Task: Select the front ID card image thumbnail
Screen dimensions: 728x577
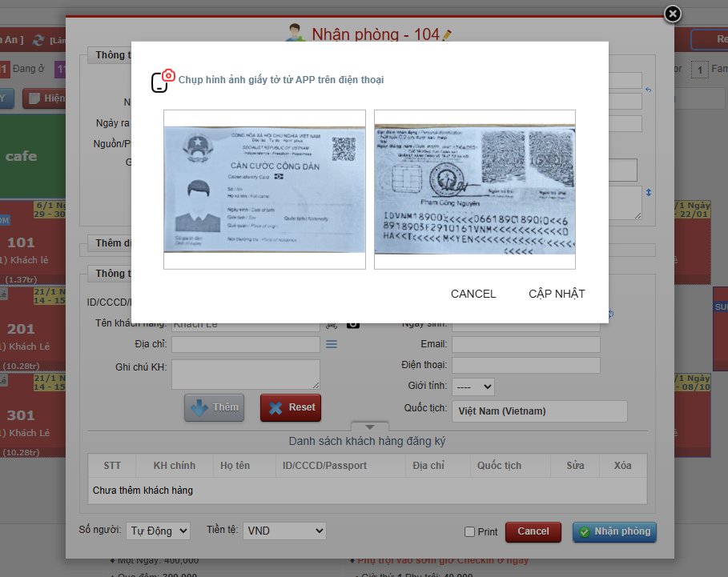Action: tap(263, 189)
